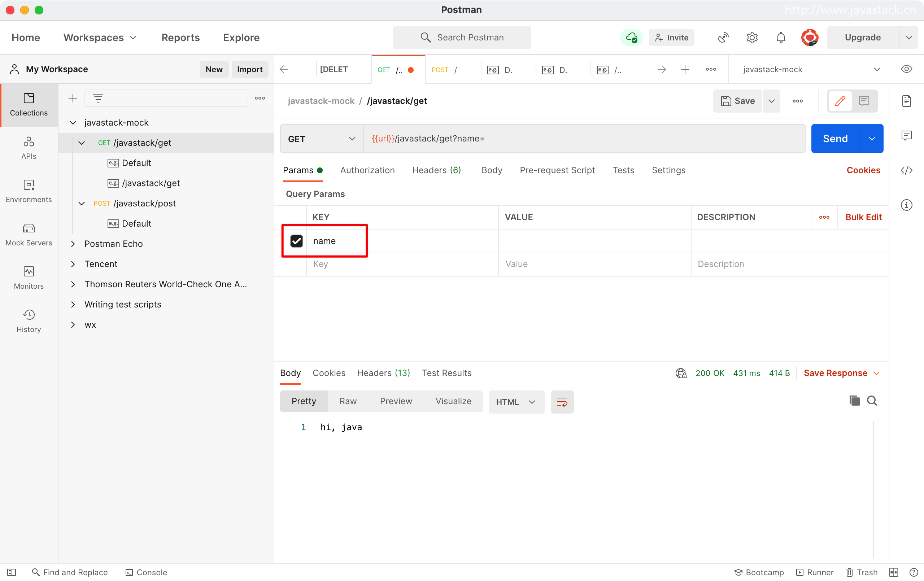The height and width of the screenshot is (581, 924).
Task: Uncheck the name query param checkbox
Action: pyautogui.click(x=297, y=241)
